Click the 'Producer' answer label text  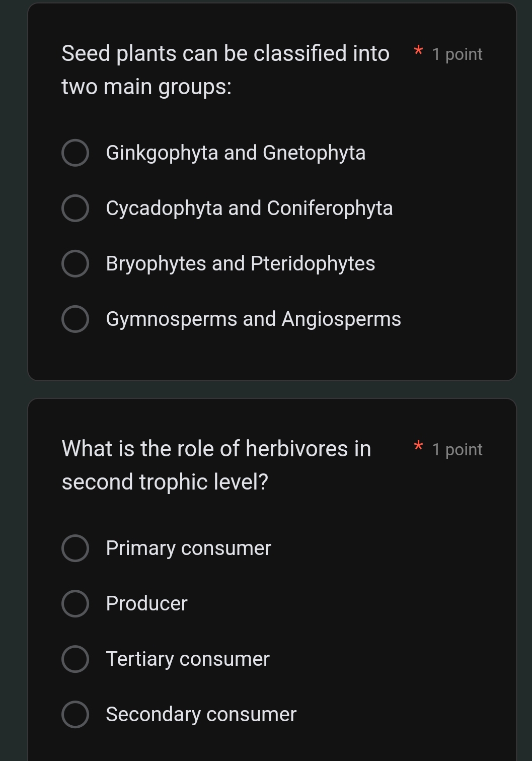click(x=146, y=603)
